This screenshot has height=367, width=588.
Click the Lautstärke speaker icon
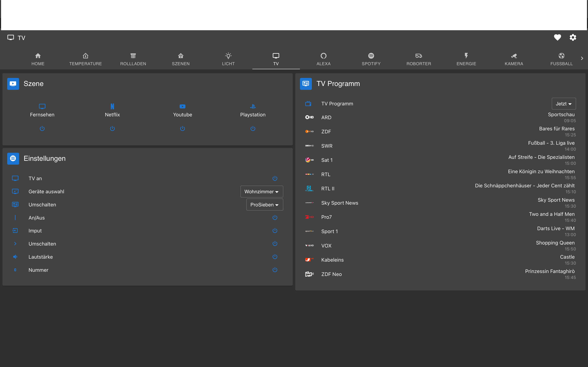tap(15, 257)
